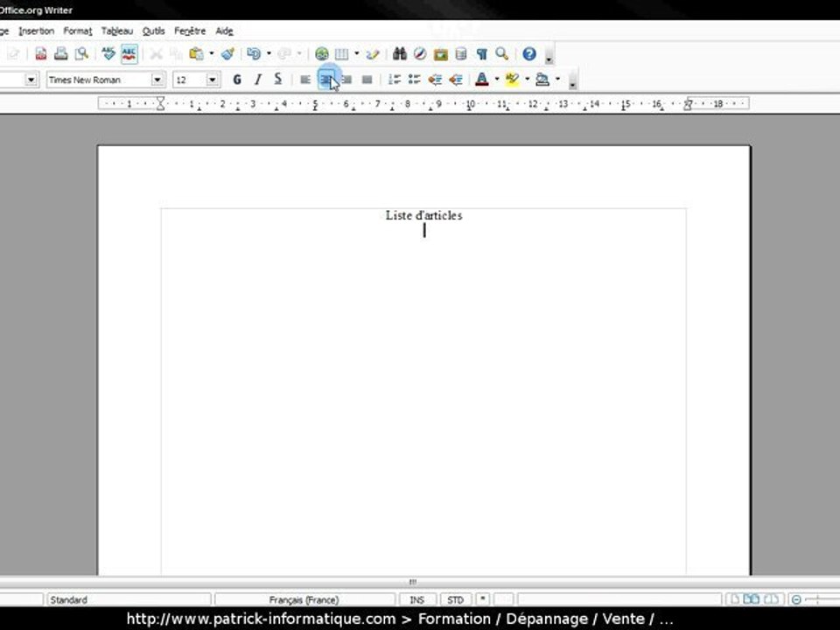Click the Export as PDF icon
Screen dimensions: 840x630
(41, 53)
